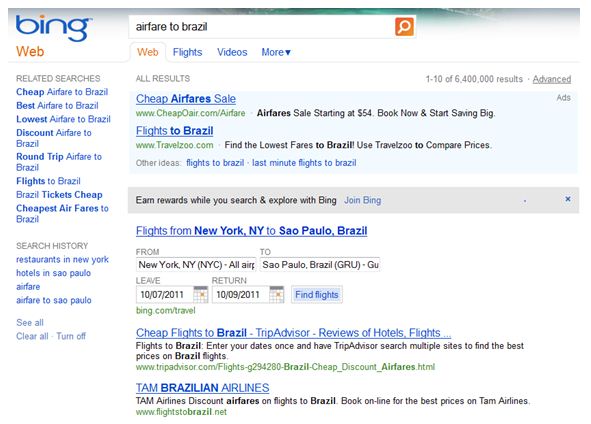Viewport: 591px width, 424px height.
Task: Select 'last minute flights to brazil' idea
Action: 304,163
